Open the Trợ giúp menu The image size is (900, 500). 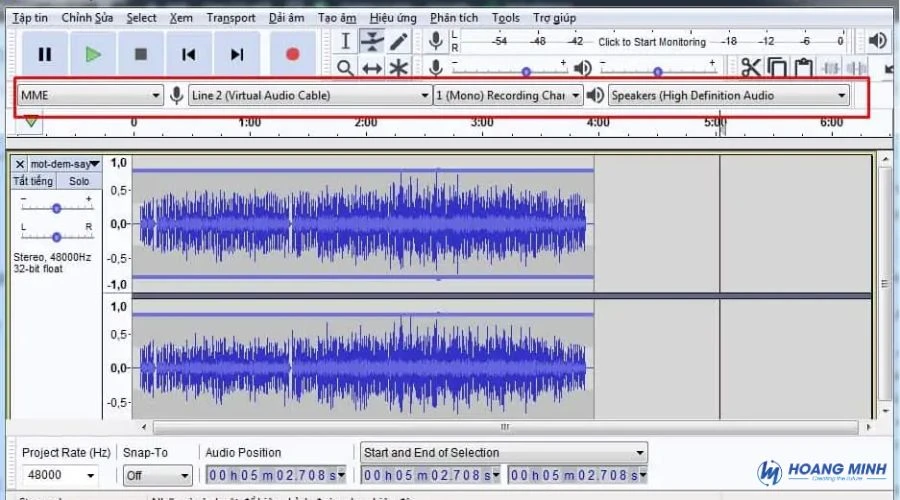tap(554, 18)
